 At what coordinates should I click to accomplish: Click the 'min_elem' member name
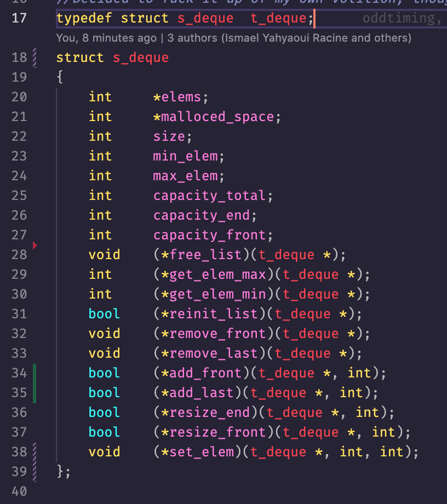pyautogui.click(x=185, y=156)
